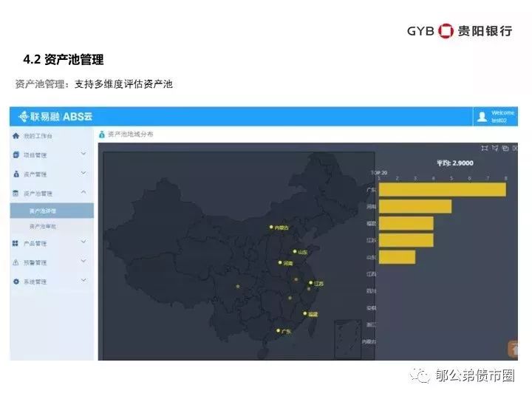
Task: Click the first chart toolbox icon above the bar chart
Action: [485, 148]
